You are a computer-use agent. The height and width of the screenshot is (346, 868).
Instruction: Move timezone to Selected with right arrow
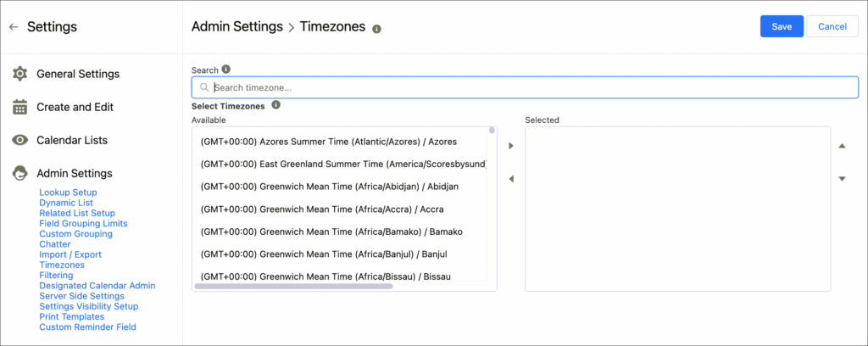tap(511, 147)
